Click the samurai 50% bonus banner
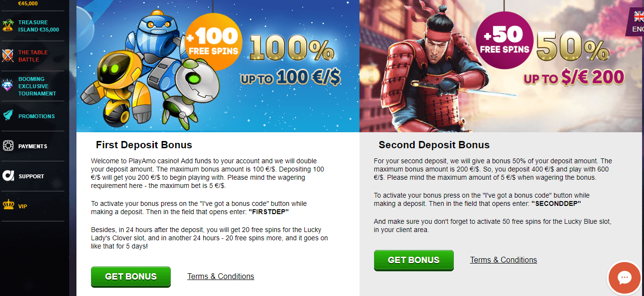The height and width of the screenshot is (296, 644). pyautogui.click(x=502, y=66)
